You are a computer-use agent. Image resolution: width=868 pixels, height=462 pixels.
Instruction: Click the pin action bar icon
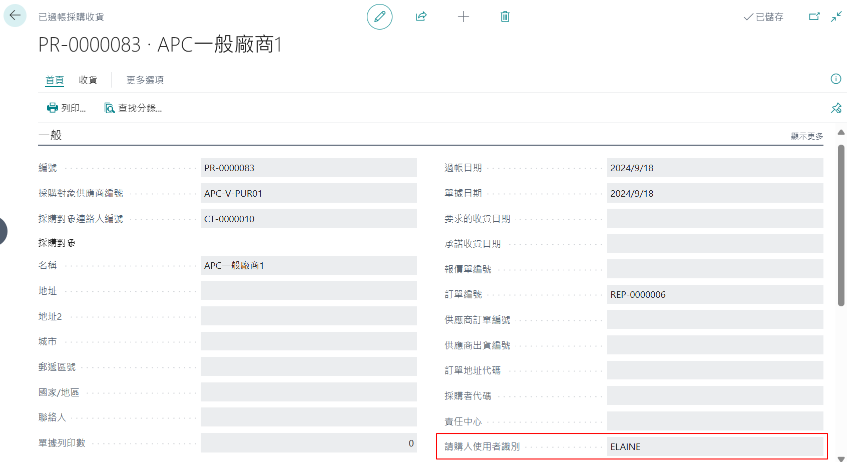tap(836, 108)
